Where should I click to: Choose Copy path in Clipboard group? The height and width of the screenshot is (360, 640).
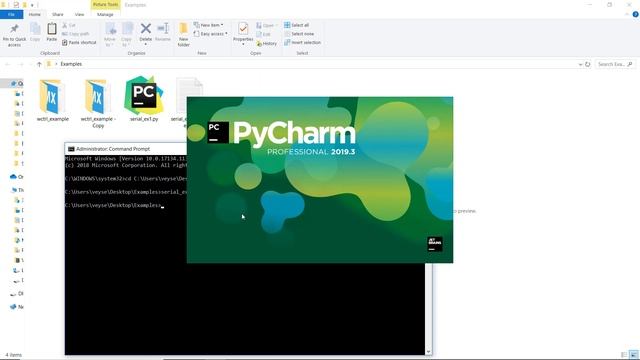tap(76, 34)
